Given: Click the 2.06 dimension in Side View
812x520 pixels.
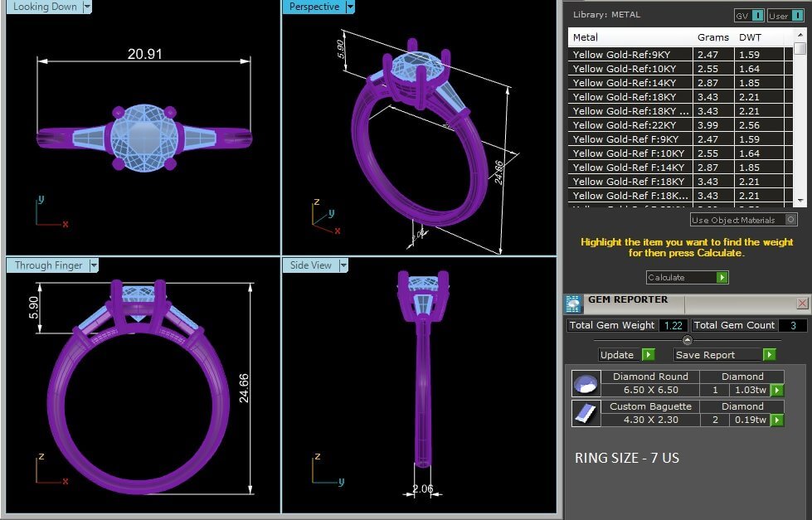Looking at the screenshot, I should pos(422,489).
